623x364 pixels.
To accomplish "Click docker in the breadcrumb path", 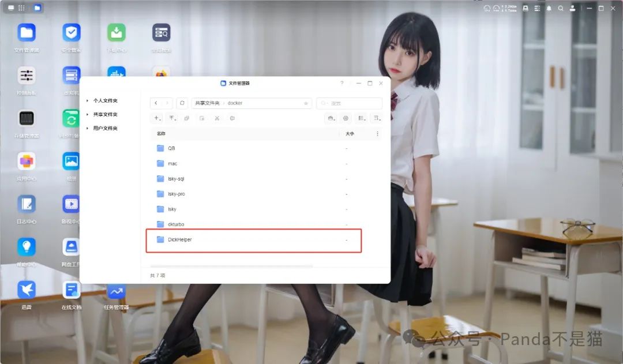I will [x=235, y=103].
